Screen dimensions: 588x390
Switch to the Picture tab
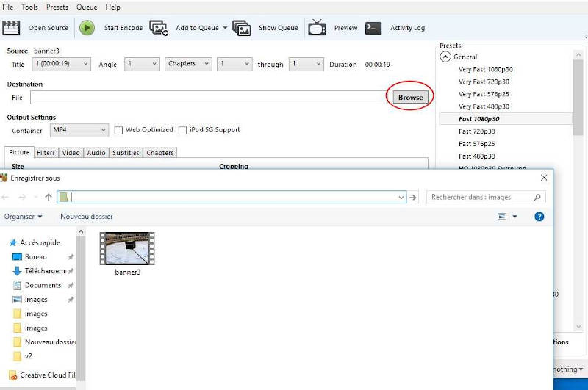pos(19,152)
